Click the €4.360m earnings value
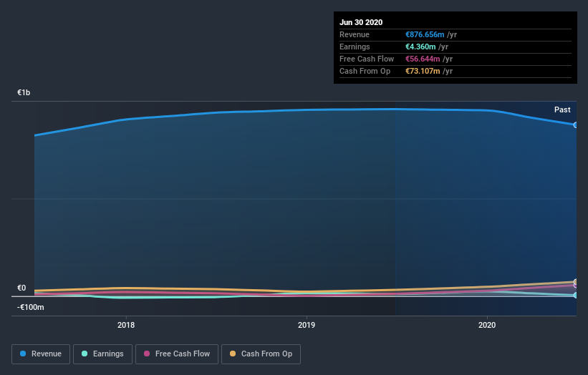This screenshot has height=375, width=588. pos(420,47)
